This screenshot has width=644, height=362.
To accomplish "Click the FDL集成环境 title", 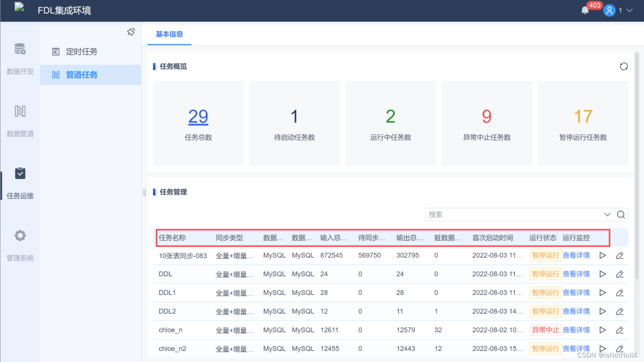I will 64,10.
